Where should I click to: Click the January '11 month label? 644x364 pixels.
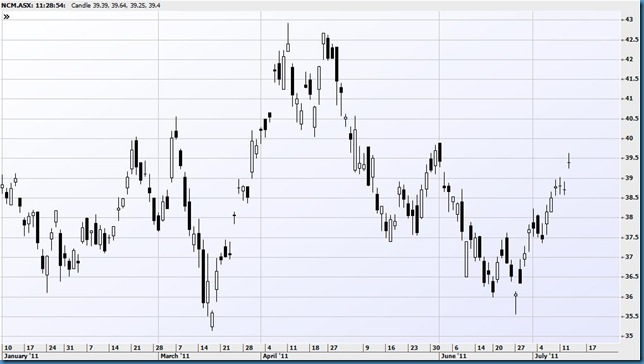tap(21, 356)
